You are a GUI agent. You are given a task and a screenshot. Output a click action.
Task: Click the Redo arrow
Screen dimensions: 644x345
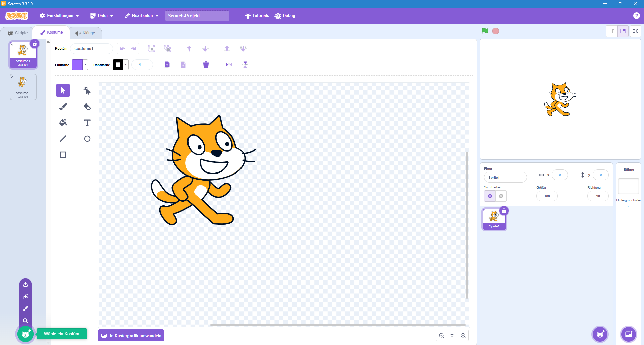pos(133,49)
